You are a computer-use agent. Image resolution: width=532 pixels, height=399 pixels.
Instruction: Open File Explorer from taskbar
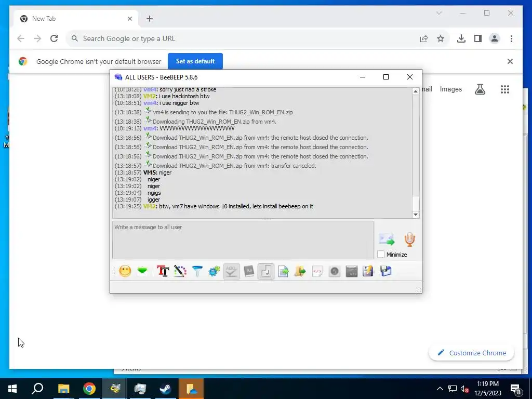[63, 389]
